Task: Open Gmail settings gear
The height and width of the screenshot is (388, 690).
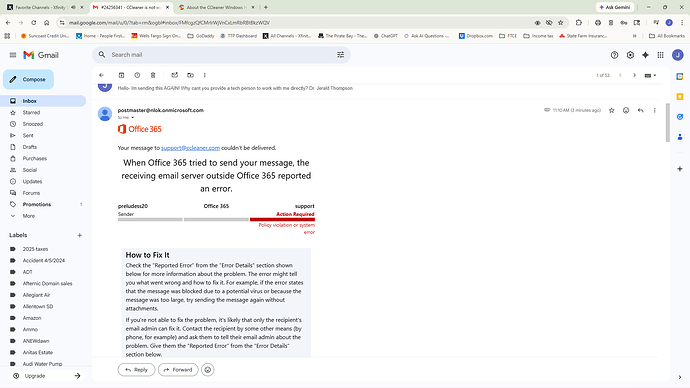Action: click(x=630, y=55)
